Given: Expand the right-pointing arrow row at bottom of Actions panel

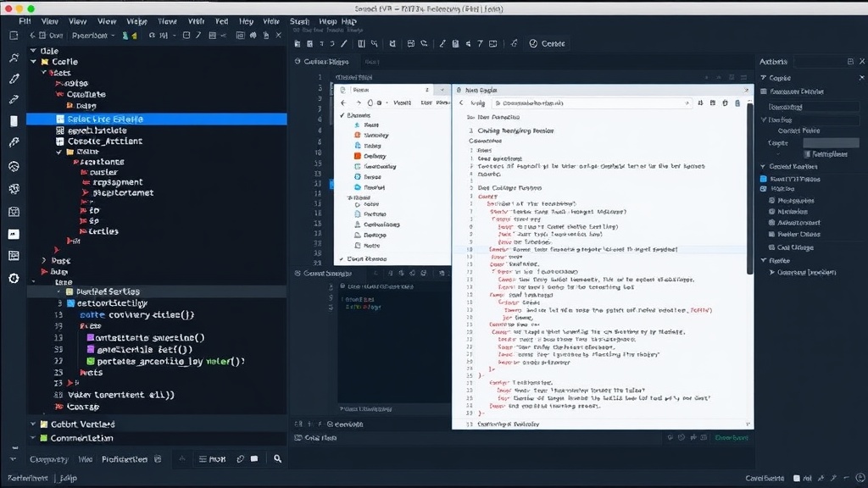Looking at the screenshot, I should (x=772, y=272).
